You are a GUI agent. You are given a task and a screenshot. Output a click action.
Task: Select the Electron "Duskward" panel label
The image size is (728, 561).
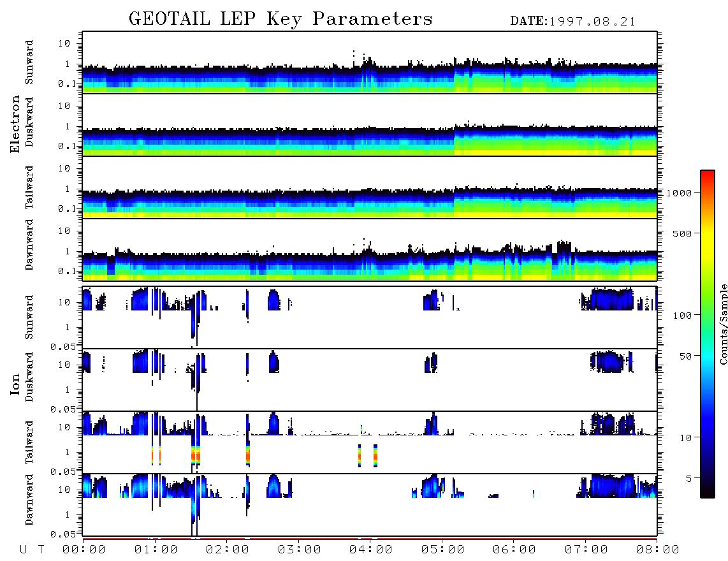click(x=29, y=122)
